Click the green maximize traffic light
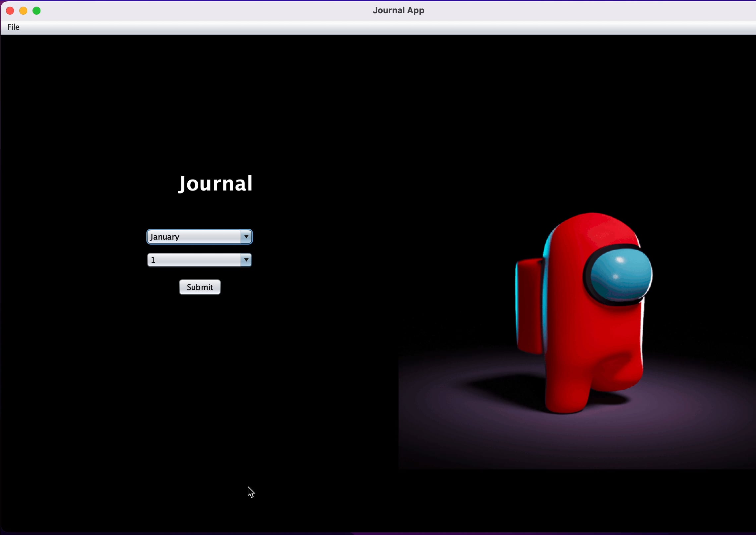Screen dimensions: 756x535 pos(36,10)
